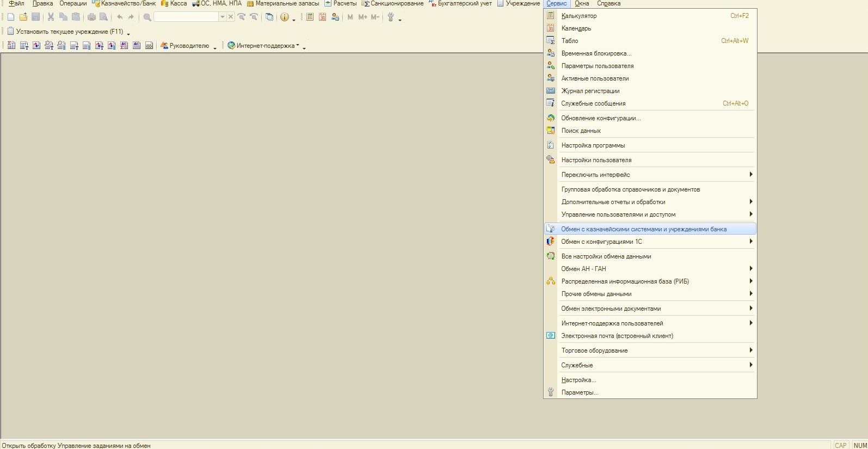Click the Open file folder icon

pos(23,17)
